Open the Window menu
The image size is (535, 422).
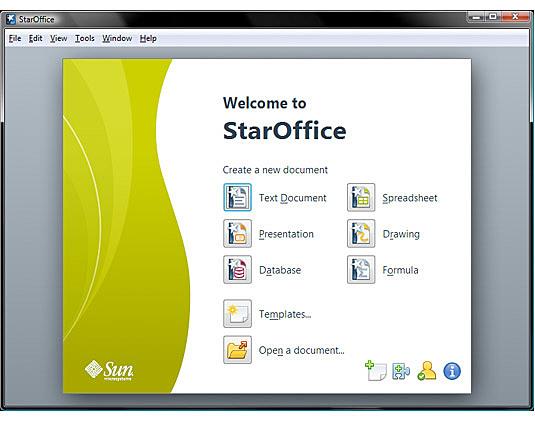pos(117,38)
